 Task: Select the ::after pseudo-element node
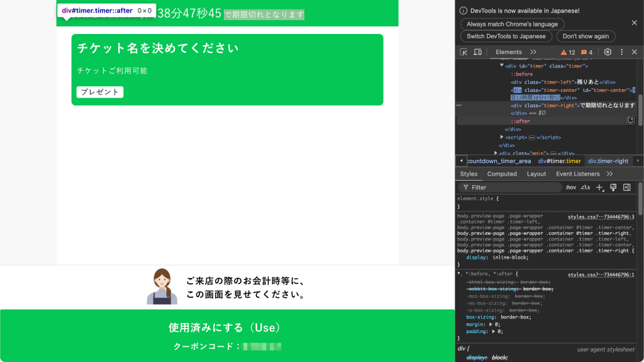(520, 121)
